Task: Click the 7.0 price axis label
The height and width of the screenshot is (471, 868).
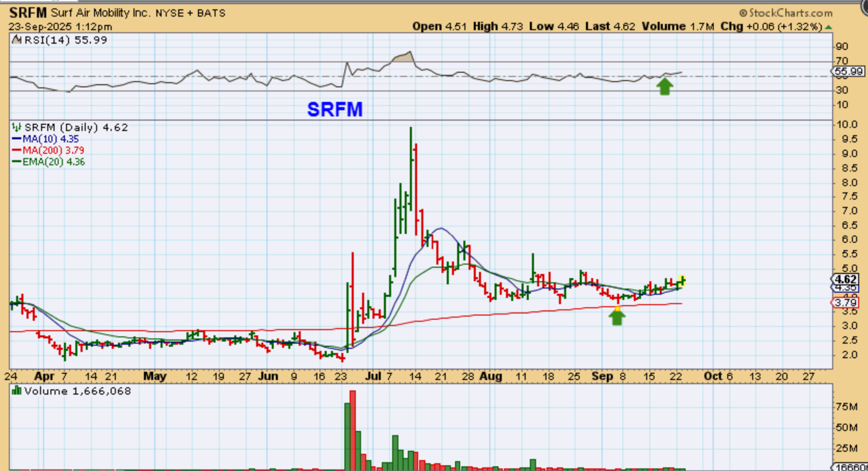Action: pos(849,211)
